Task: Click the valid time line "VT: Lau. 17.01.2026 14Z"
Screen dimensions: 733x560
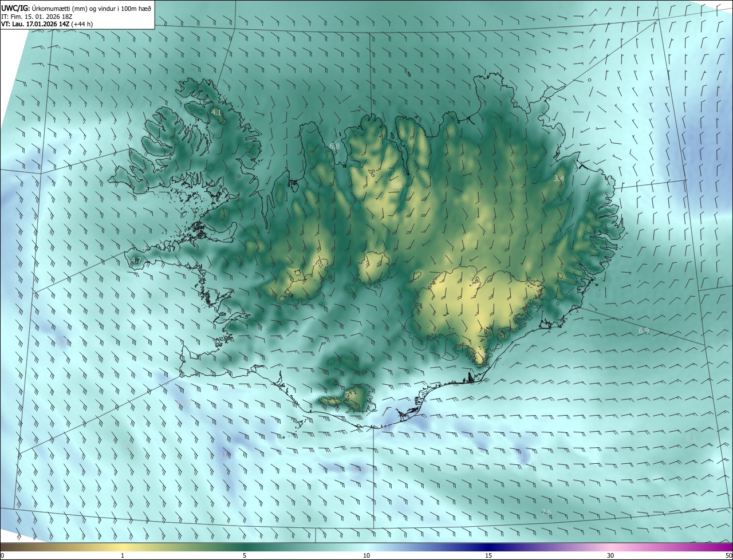Action: coord(34,24)
